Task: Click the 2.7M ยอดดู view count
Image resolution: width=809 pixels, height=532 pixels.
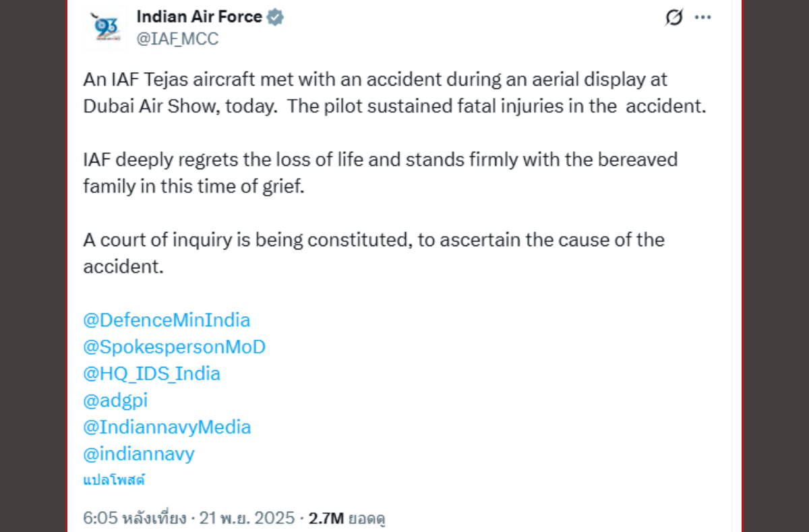Action: tap(347, 518)
